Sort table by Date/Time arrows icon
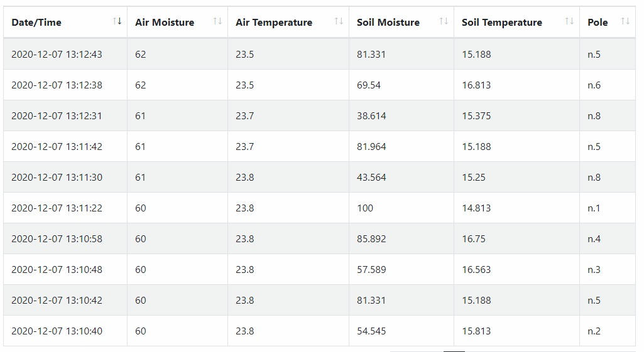This screenshot has height=352, width=644. (x=117, y=21)
